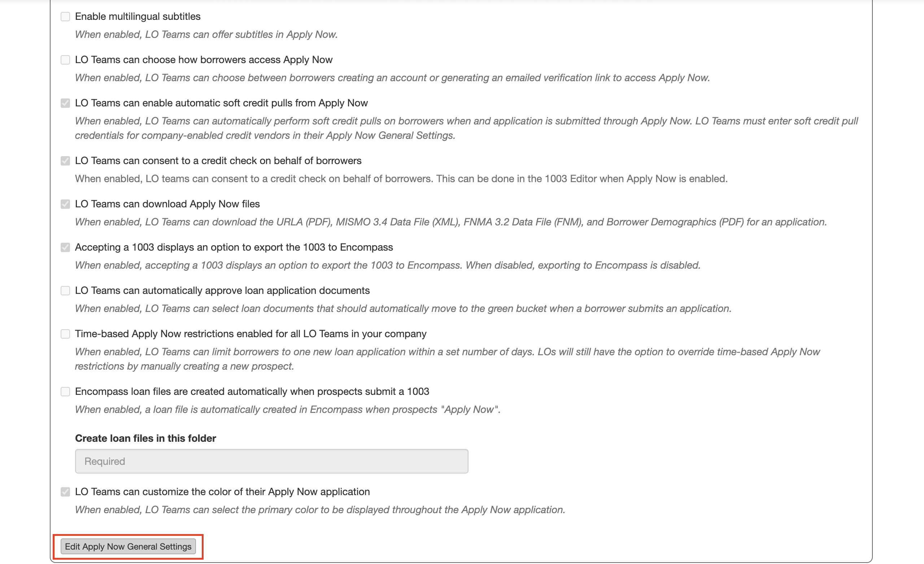Click the Edit Apply Now General Settings button
Viewport: 924px width, 564px height.
(x=128, y=546)
